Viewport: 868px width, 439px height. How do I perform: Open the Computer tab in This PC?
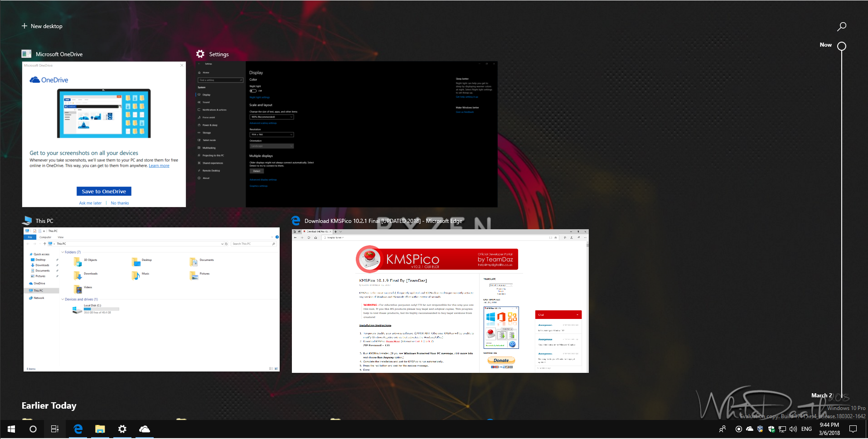[x=45, y=237]
